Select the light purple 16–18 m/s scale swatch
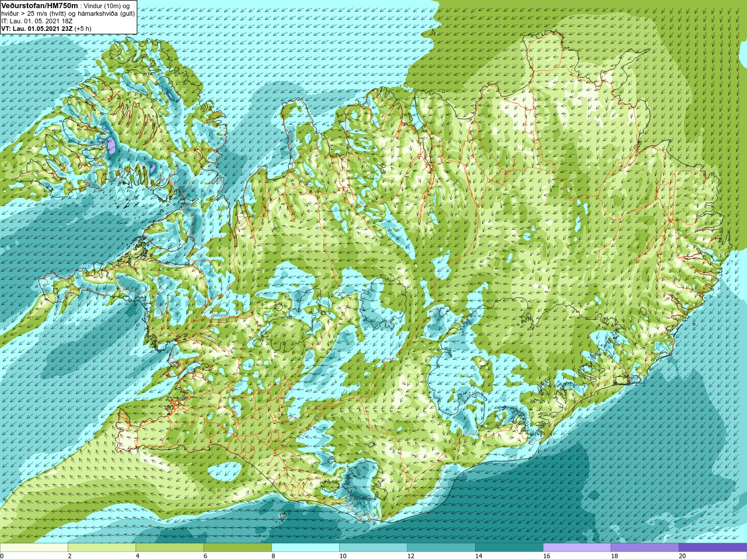Viewport: 747px width, 560px height. click(x=577, y=548)
